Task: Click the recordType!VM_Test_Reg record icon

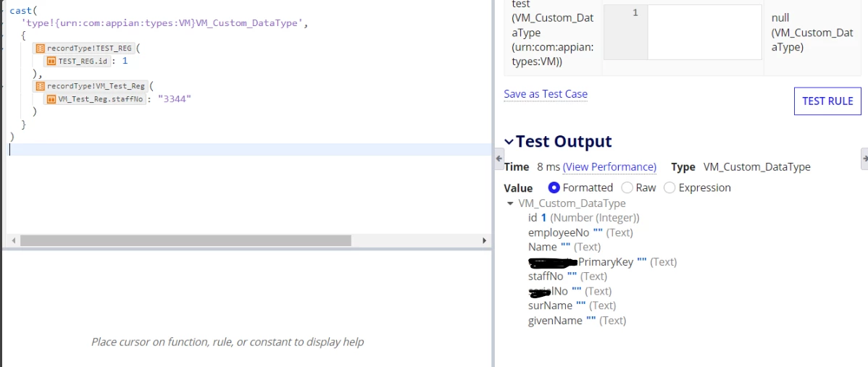Action: (x=40, y=86)
